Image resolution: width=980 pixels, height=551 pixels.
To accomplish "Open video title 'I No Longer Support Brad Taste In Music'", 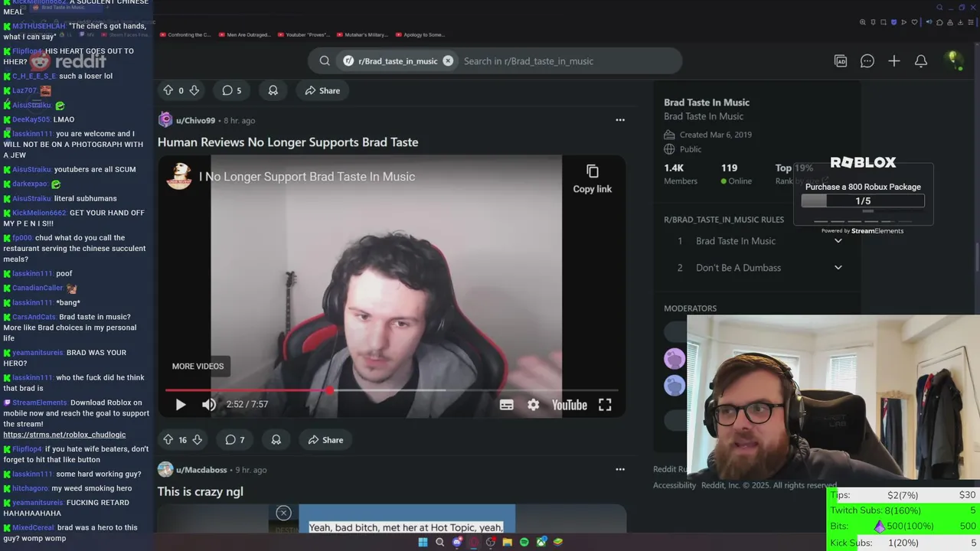I will coord(307,177).
